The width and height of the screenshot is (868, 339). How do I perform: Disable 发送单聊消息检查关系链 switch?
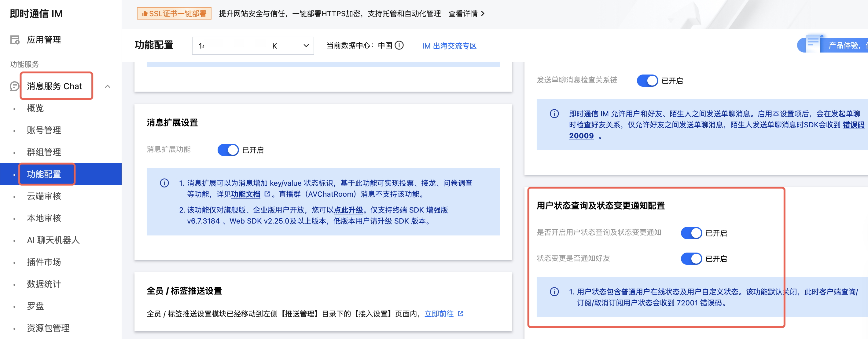[647, 81]
